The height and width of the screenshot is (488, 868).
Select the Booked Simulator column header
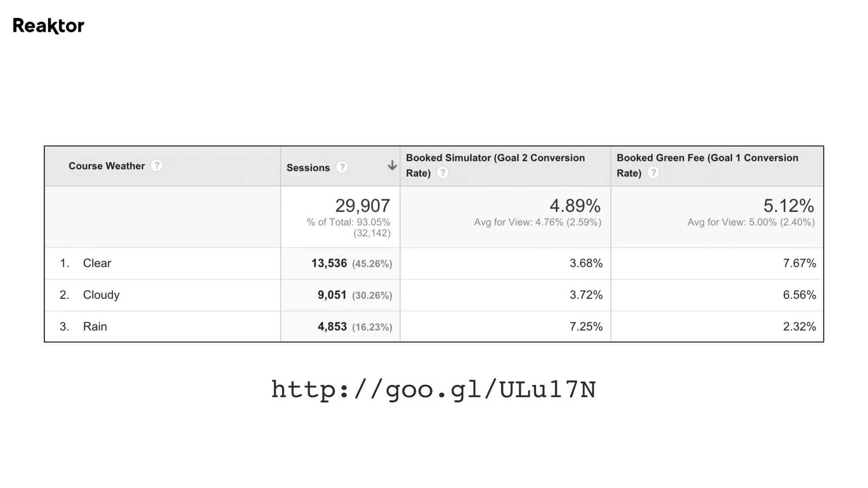point(495,165)
